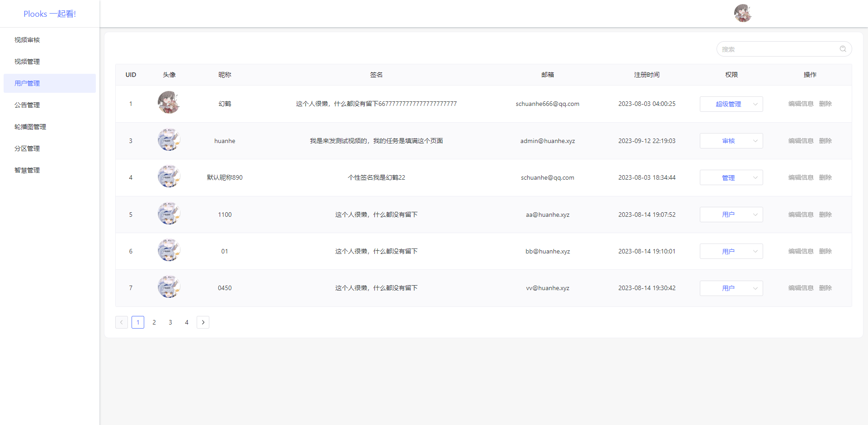The width and height of the screenshot is (868, 425).
Task: Open the 管理 dropdown for 默认昵称890
Action: (x=731, y=177)
